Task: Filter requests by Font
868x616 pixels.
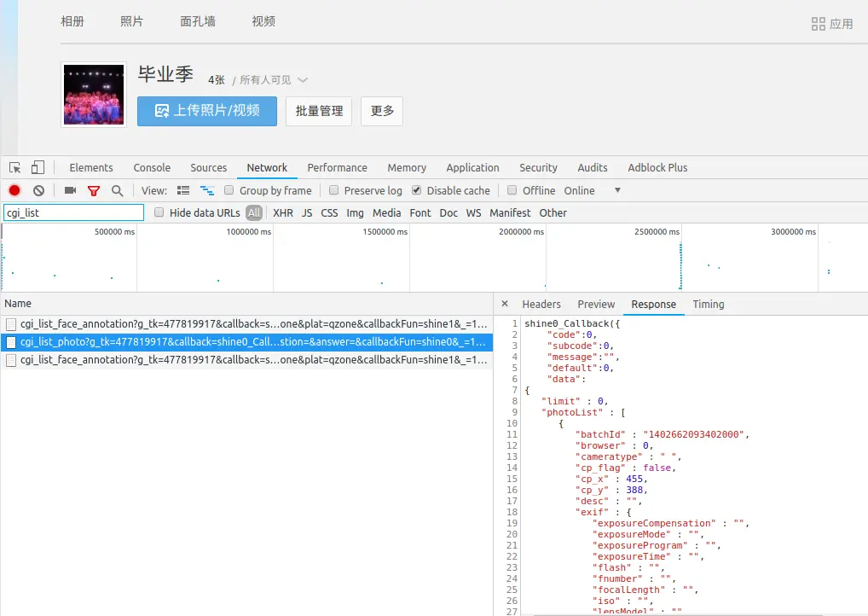Action: click(420, 212)
